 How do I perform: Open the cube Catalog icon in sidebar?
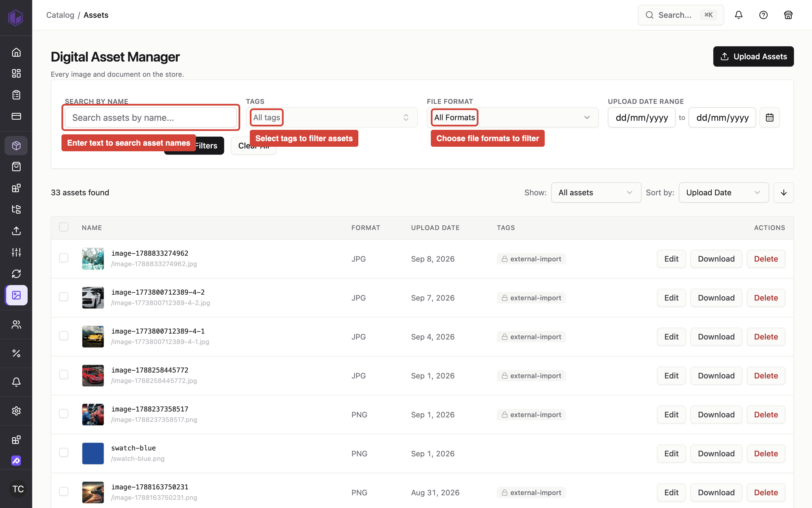(x=16, y=145)
